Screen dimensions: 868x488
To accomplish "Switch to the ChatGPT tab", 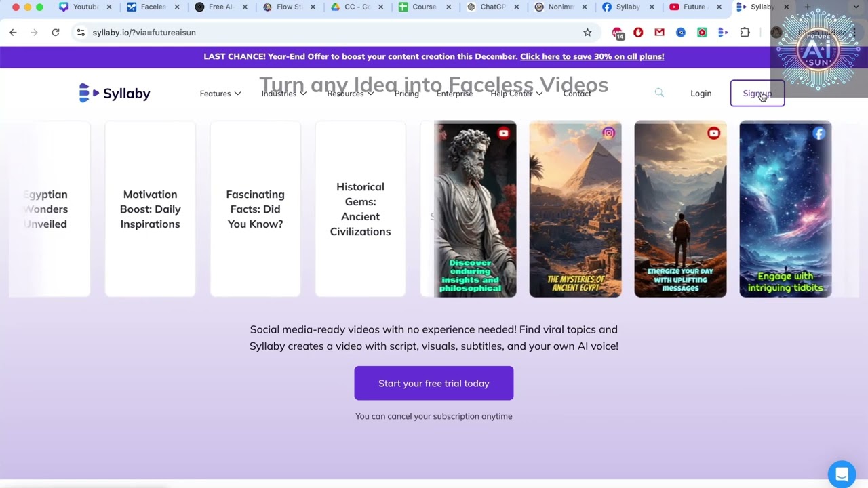I will tap(492, 7).
